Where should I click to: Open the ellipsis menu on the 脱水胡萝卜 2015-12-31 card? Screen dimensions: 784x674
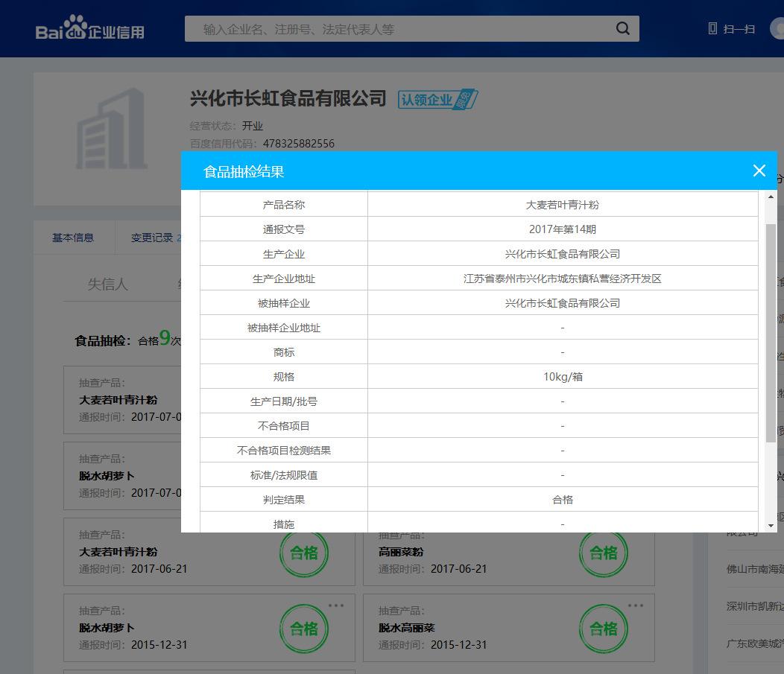(336, 605)
